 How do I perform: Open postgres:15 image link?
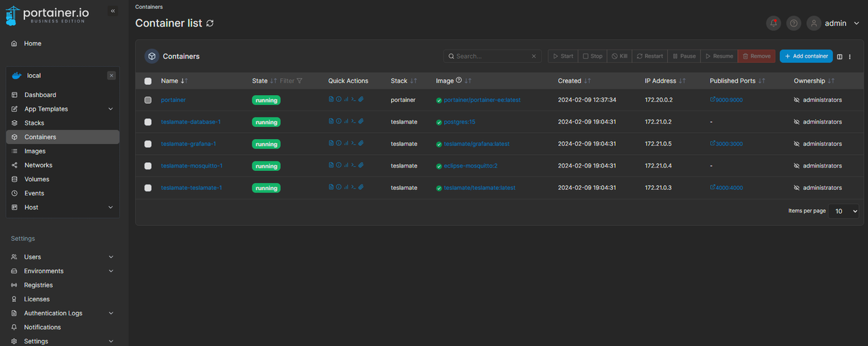point(460,122)
